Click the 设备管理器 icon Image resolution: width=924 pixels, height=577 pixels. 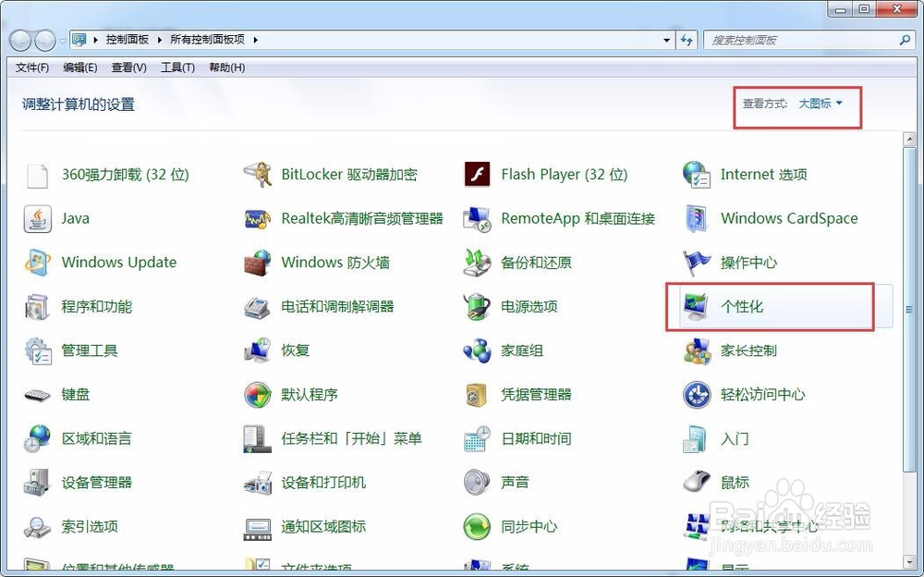38,483
